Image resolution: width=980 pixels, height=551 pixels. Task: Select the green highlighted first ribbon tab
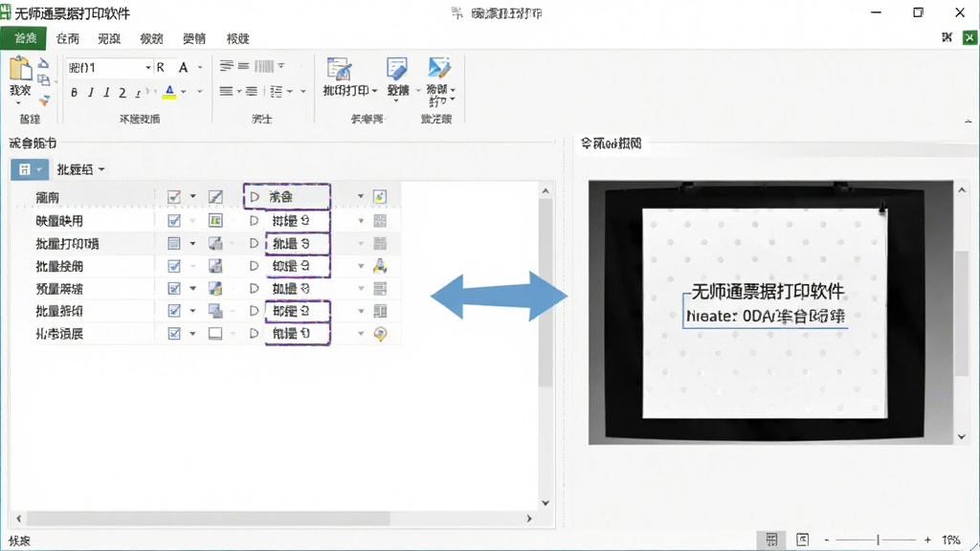pyautogui.click(x=24, y=38)
